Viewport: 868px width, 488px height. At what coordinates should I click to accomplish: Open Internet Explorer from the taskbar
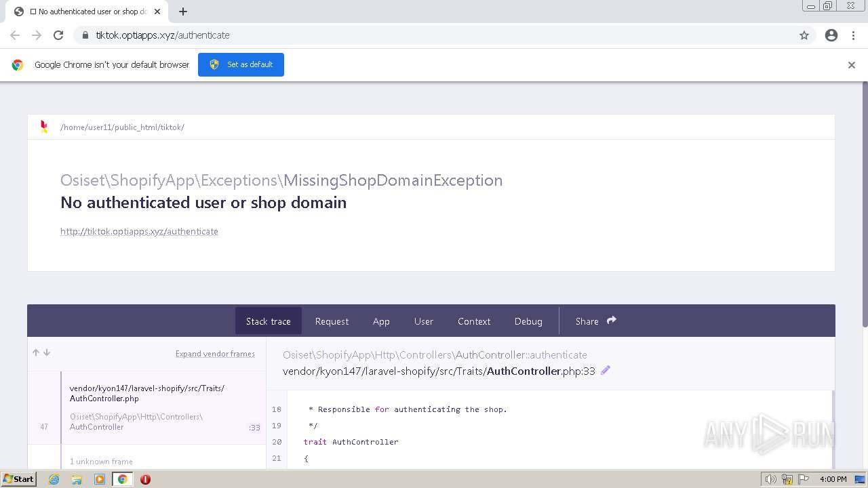pos(54,479)
